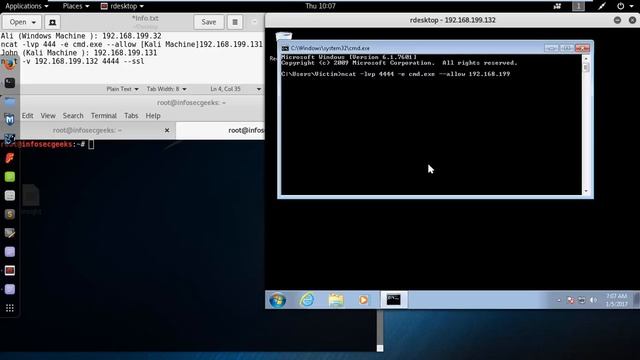Click the cmd window scrollbar down arrow
Image resolution: width=640 pixels, height=360 pixels.
pos(586,191)
